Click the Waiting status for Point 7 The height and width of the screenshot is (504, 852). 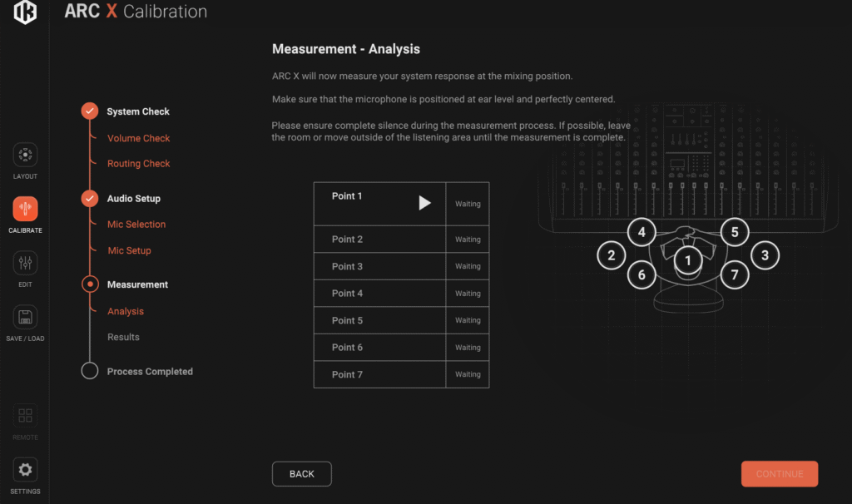(x=468, y=374)
